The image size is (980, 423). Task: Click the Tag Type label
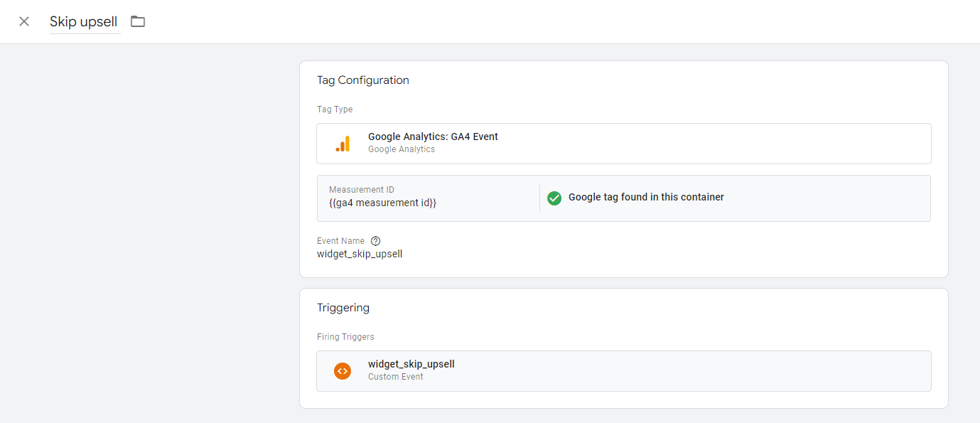[x=335, y=109]
